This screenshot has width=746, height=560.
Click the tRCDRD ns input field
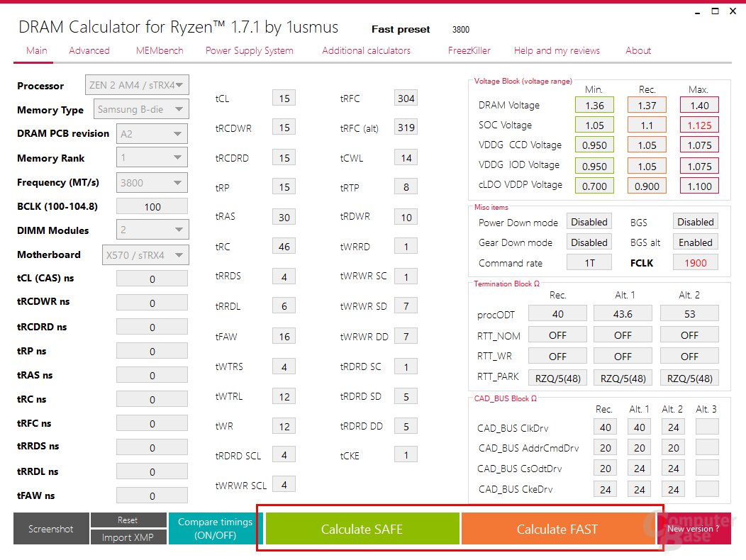point(152,327)
